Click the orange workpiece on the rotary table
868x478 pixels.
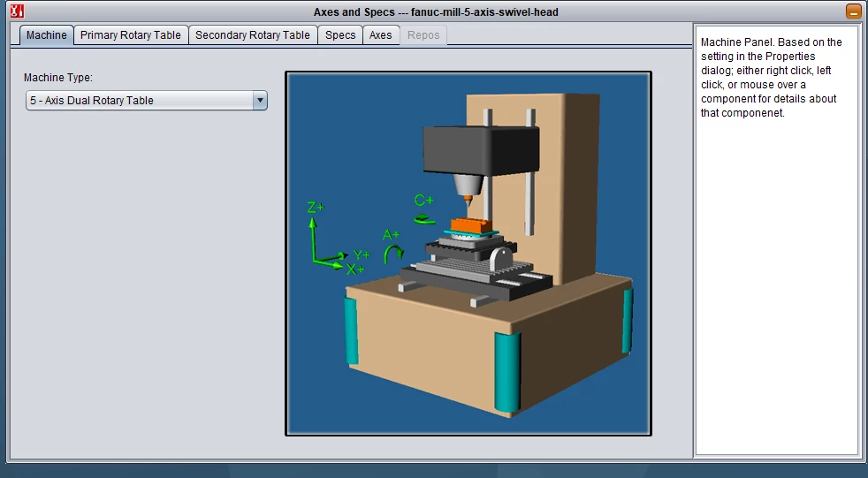471,224
